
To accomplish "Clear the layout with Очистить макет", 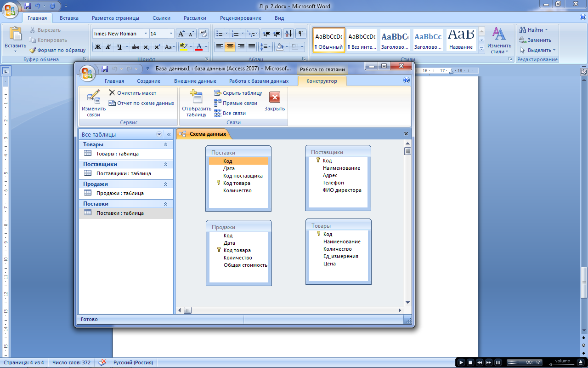I will click(x=133, y=93).
